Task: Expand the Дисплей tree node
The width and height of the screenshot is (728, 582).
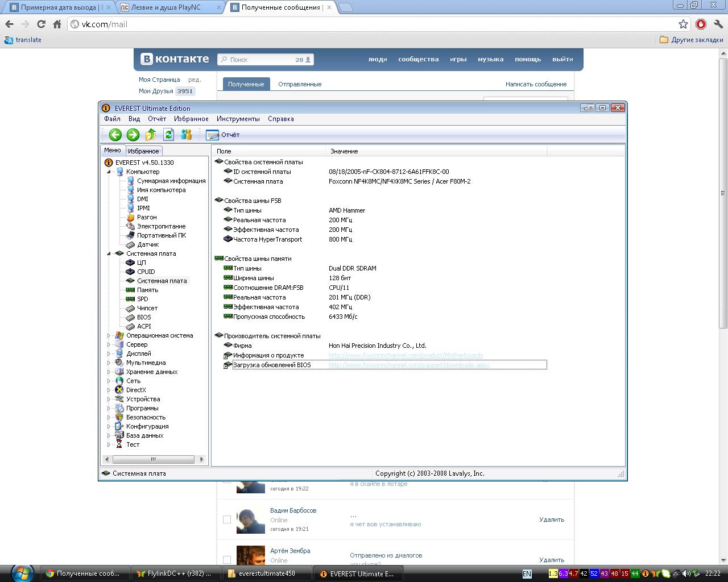Action: coord(109,354)
